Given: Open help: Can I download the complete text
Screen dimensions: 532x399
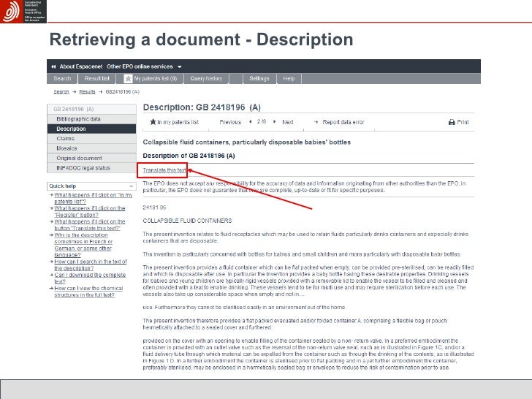Looking at the screenshot, I should coord(90,278).
